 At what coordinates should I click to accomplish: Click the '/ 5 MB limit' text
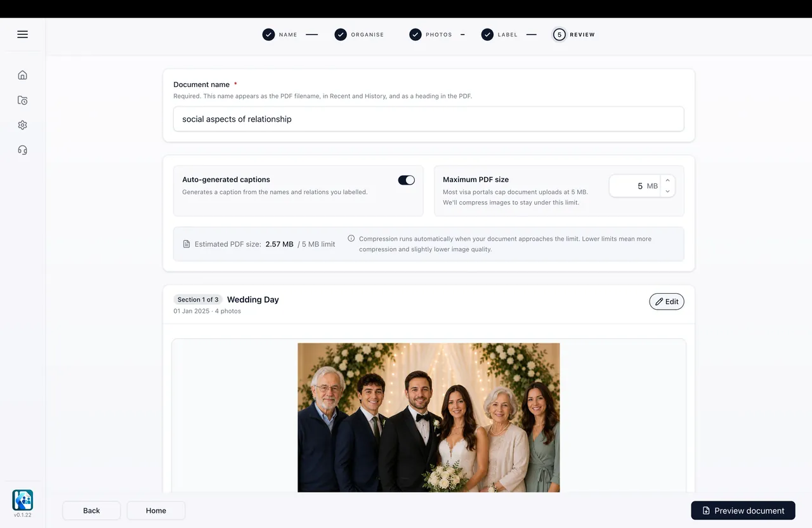click(317, 244)
